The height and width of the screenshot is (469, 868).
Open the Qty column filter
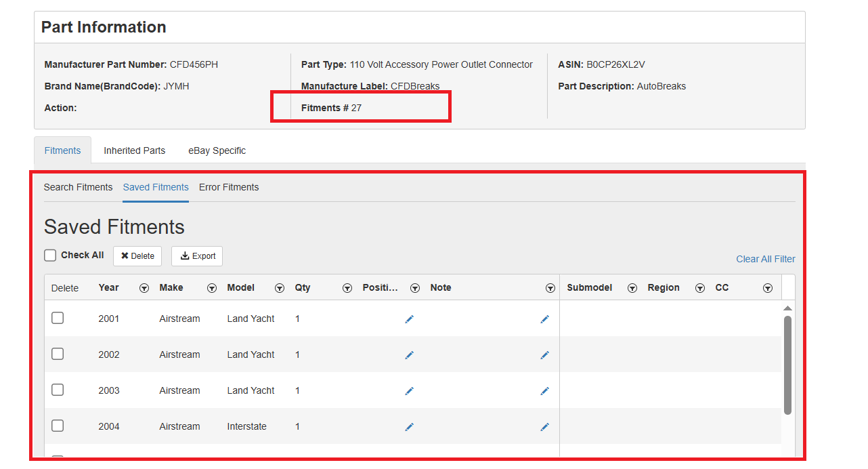pyautogui.click(x=347, y=288)
